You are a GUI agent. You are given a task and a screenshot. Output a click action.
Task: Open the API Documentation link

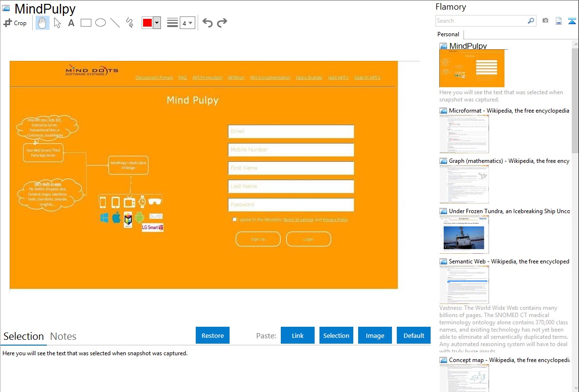pyautogui.click(x=270, y=78)
